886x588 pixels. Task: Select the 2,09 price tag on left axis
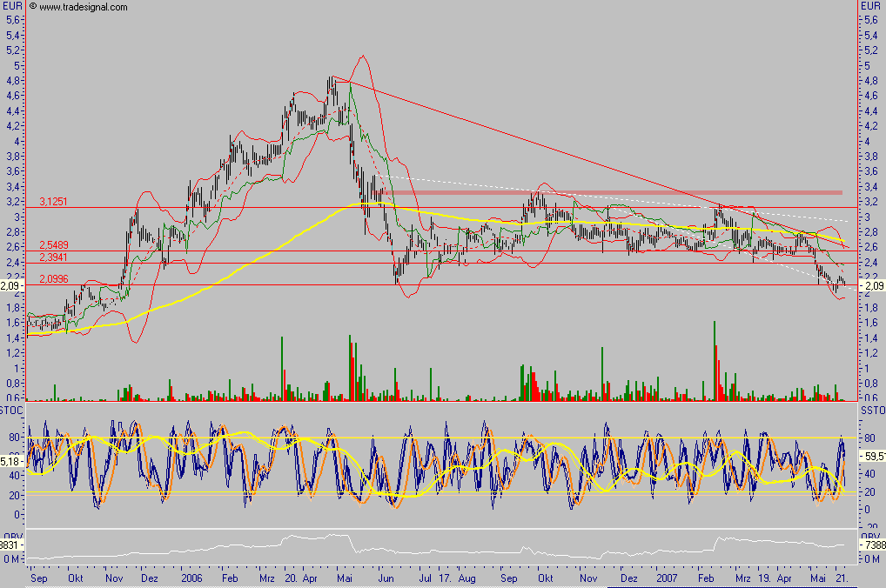point(10,286)
